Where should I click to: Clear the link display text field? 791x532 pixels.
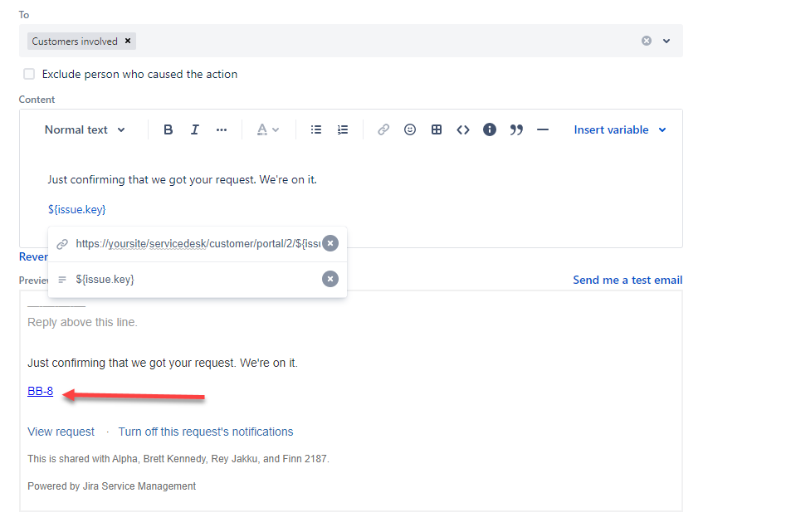(330, 279)
